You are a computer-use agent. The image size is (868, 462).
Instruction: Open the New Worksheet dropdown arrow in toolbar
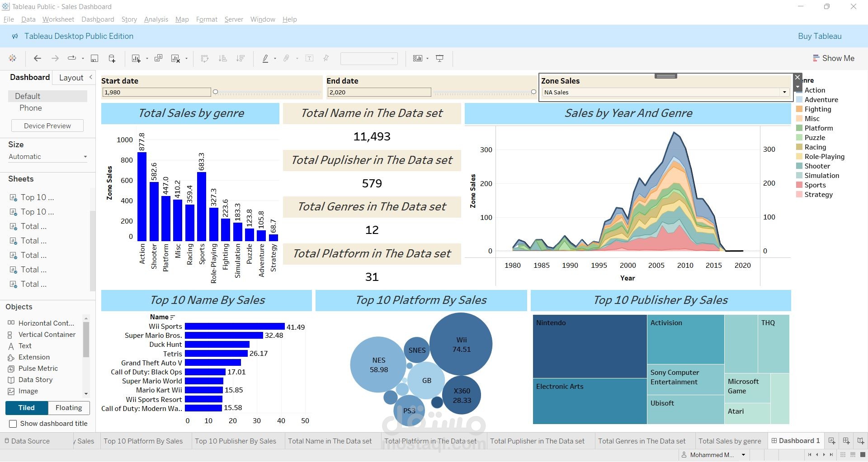tap(147, 59)
